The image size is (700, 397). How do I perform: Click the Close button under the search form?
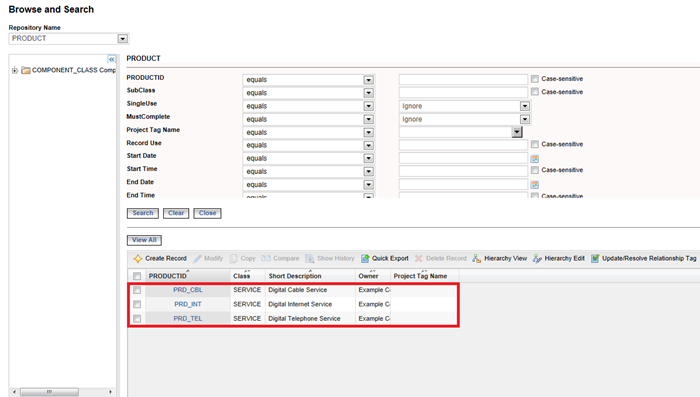tap(207, 213)
